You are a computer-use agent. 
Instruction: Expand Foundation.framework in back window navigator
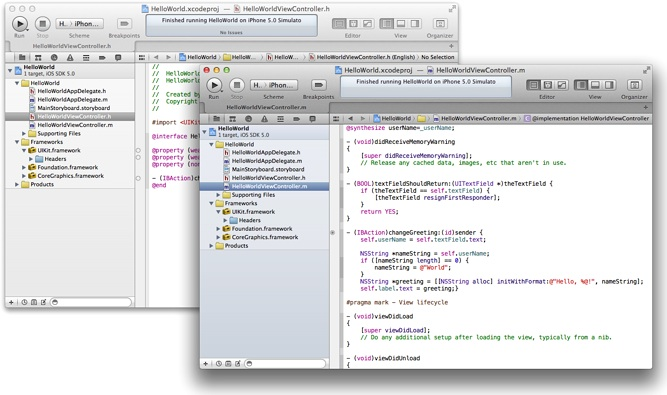[x=24, y=168]
